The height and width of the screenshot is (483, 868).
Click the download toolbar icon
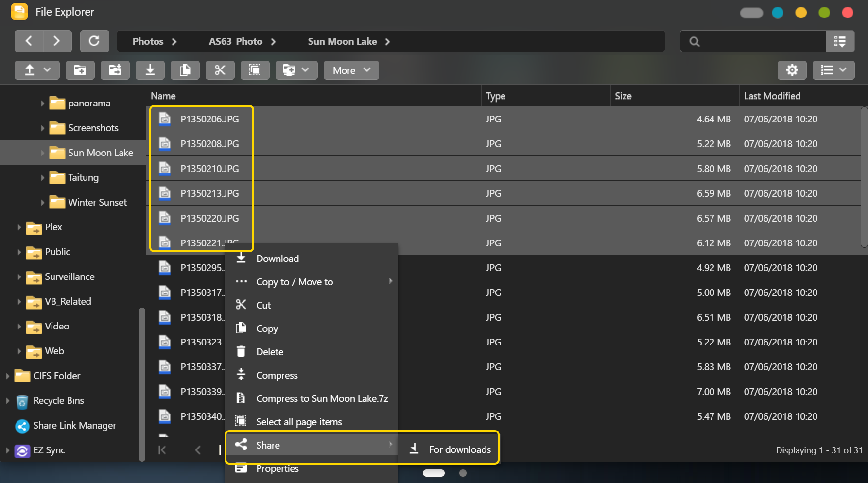pyautogui.click(x=150, y=70)
